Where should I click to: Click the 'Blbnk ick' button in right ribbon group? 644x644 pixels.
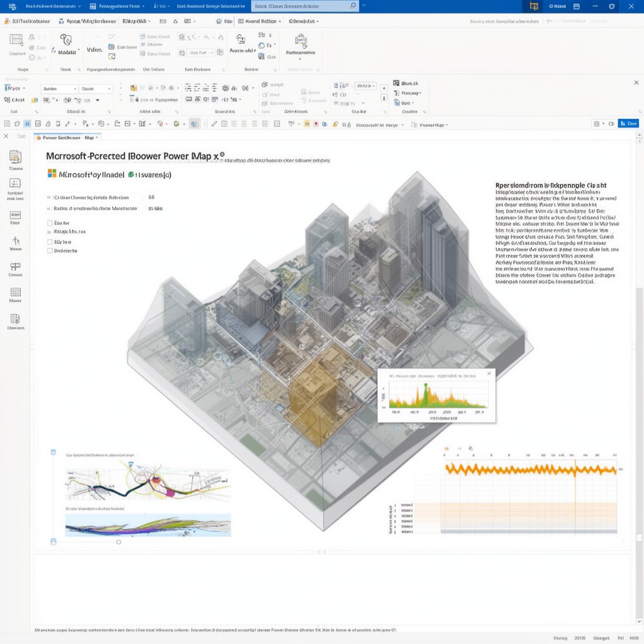(406, 84)
